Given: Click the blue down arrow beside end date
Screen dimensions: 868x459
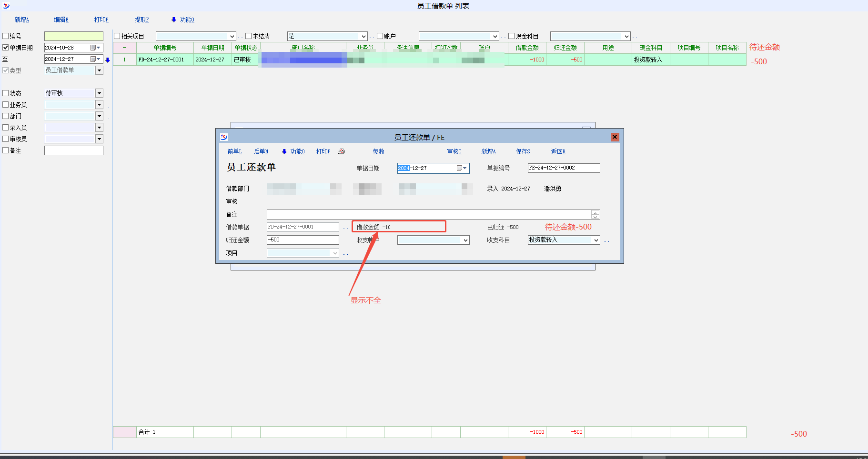Looking at the screenshot, I should coord(108,60).
